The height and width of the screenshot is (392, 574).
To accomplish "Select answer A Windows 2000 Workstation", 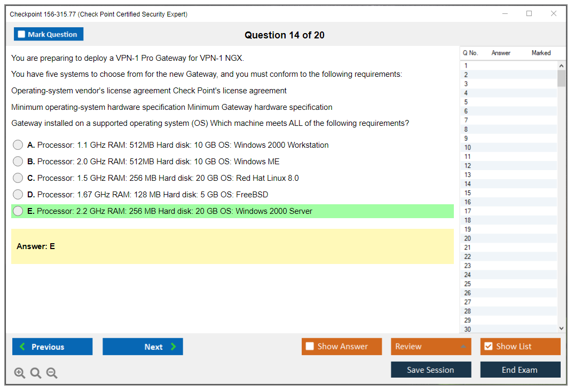I will click(18, 145).
